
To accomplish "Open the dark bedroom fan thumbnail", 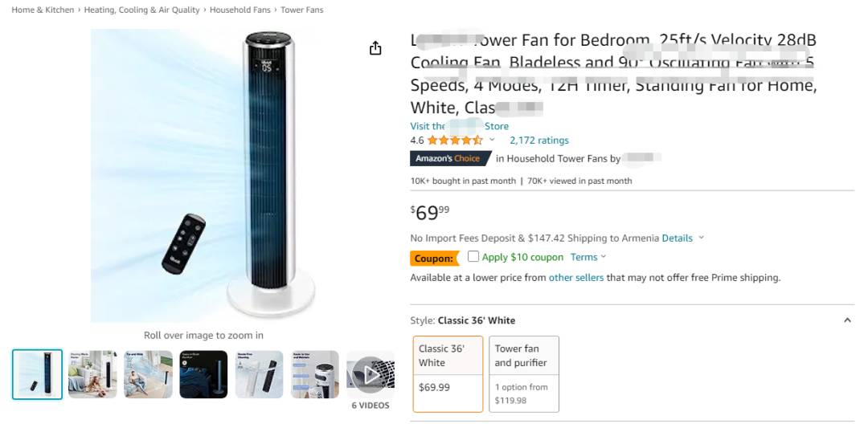I will tap(203, 374).
